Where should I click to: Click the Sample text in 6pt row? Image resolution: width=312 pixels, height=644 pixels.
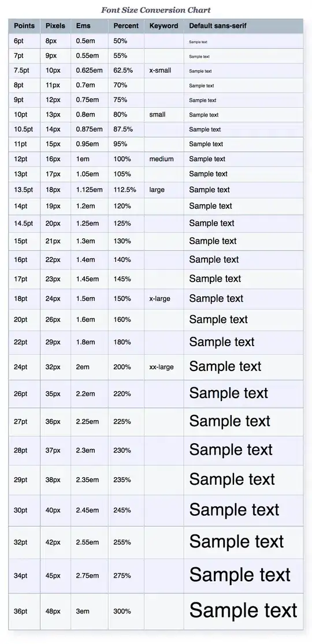(198, 42)
